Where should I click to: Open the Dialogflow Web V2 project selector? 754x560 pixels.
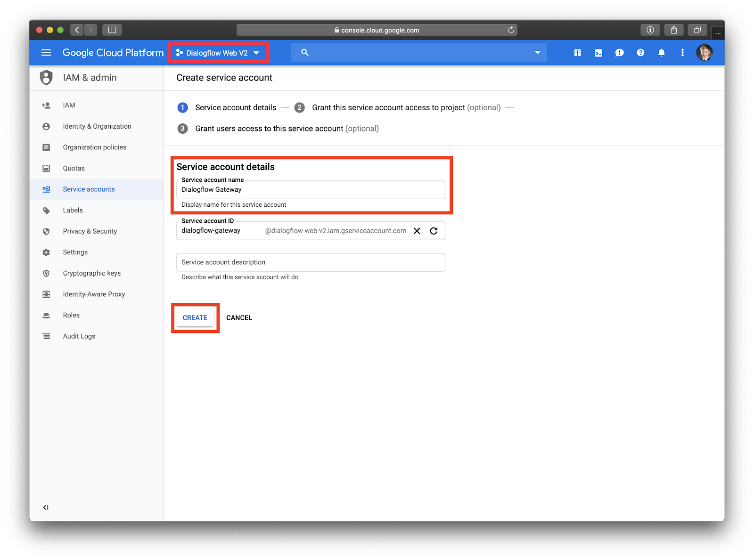(218, 53)
